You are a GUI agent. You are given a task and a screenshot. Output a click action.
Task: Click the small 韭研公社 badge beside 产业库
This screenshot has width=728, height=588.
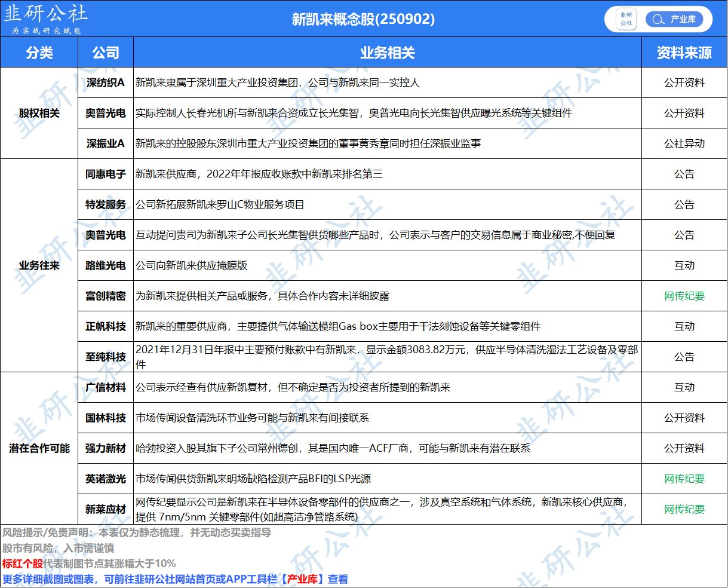click(626, 19)
